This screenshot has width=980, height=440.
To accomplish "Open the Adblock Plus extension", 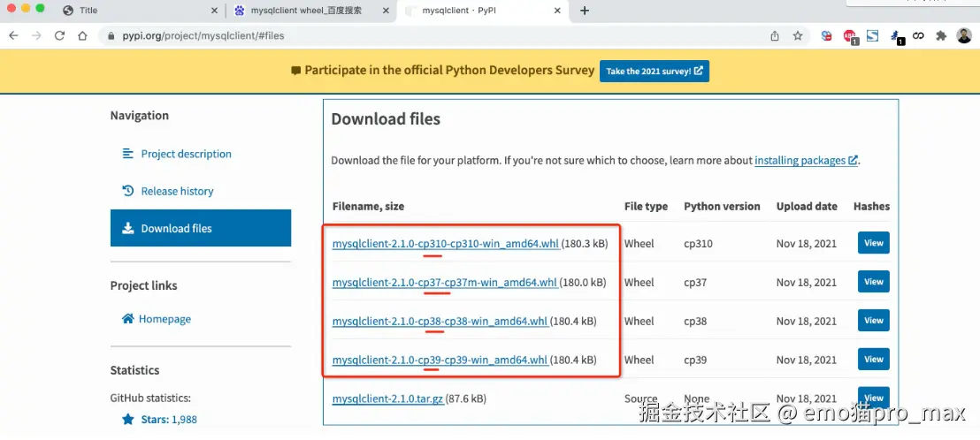I will (850, 37).
